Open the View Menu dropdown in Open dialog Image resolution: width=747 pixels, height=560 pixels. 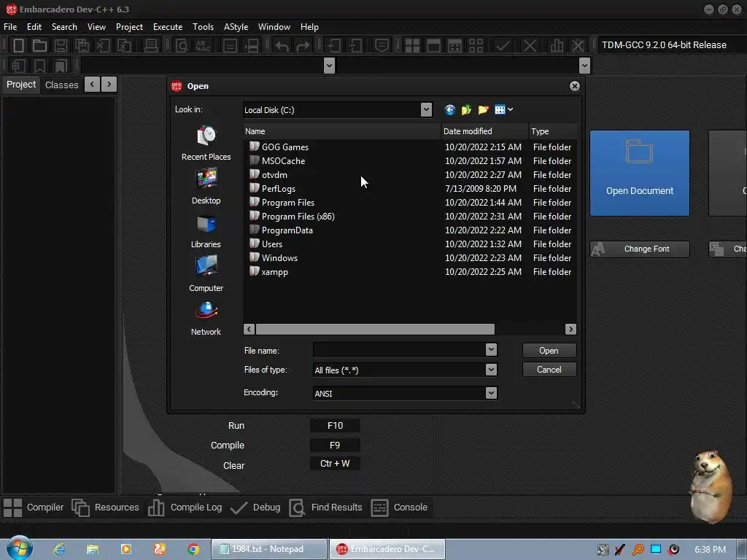(x=503, y=110)
